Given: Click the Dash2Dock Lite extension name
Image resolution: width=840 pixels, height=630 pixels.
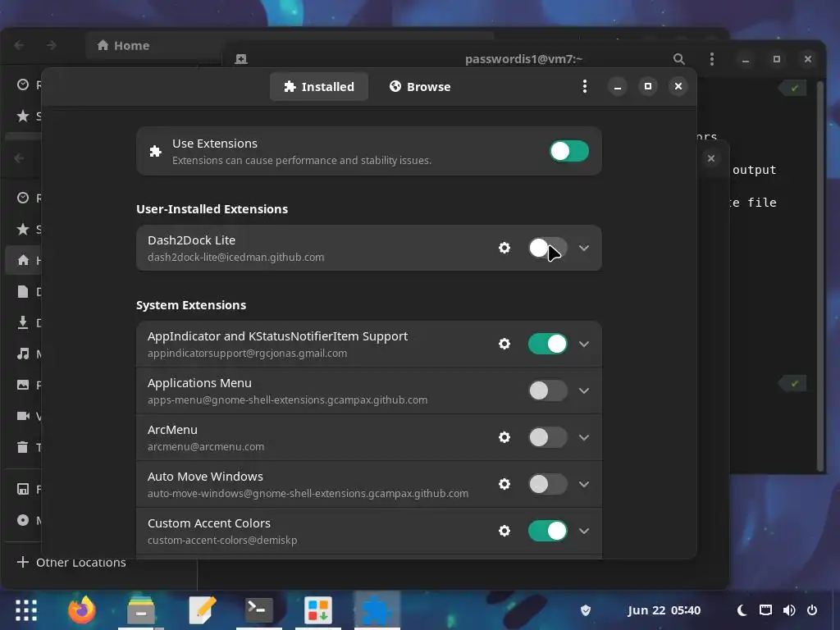Looking at the screenshot, I should [x=191, y=240].
